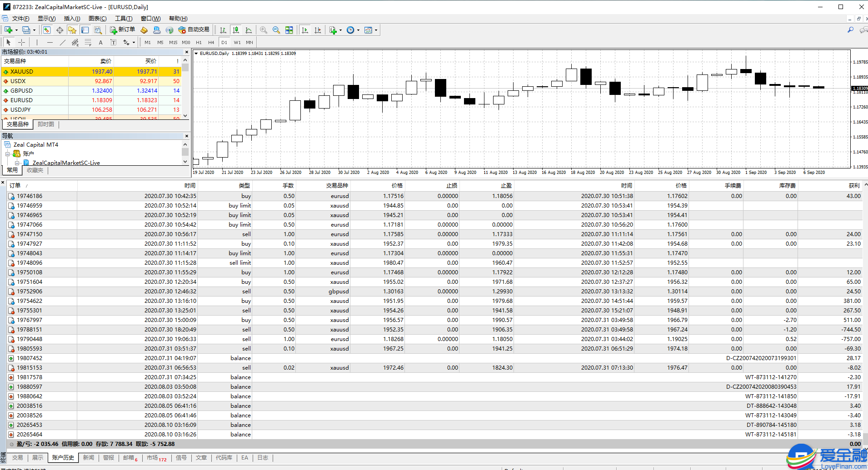Select order 19754622 history row

(435, 301)
